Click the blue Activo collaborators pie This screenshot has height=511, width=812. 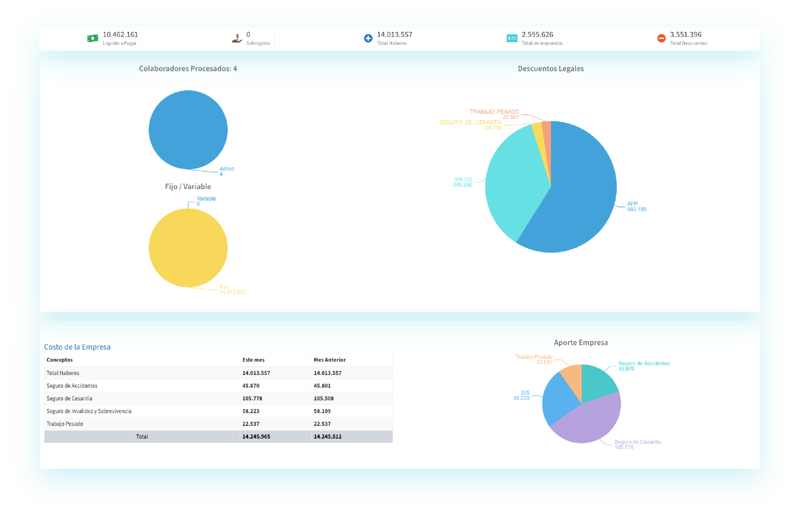[x=188, y=130]
